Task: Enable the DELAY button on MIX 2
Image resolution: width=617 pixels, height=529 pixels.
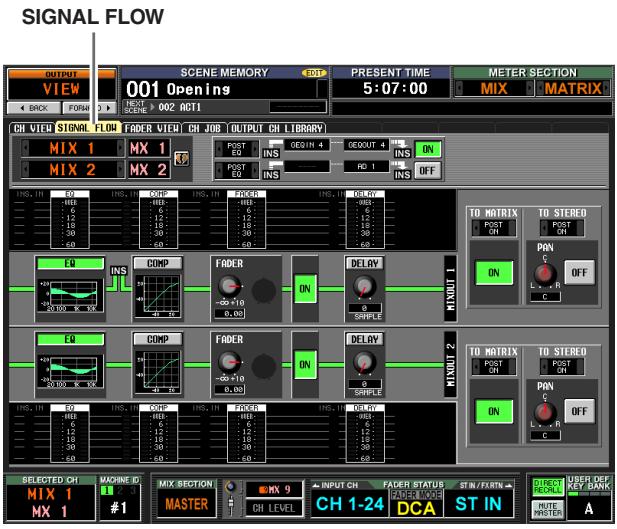Action: (365, 339)
